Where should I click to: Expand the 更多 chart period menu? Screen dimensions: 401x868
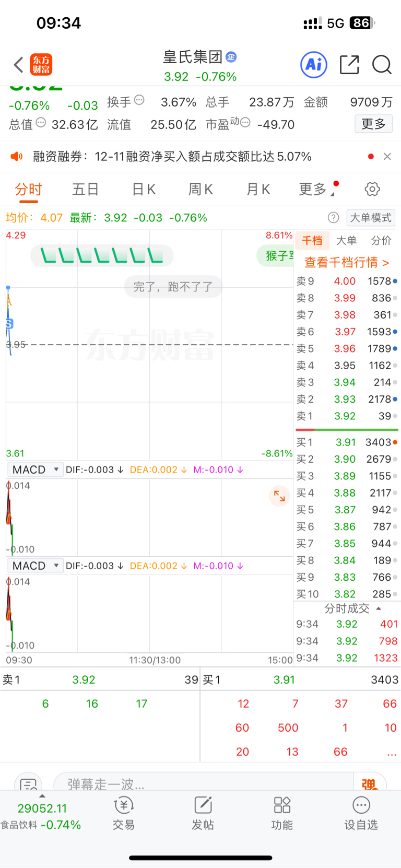pyautogui.click(x=316, y=189)
